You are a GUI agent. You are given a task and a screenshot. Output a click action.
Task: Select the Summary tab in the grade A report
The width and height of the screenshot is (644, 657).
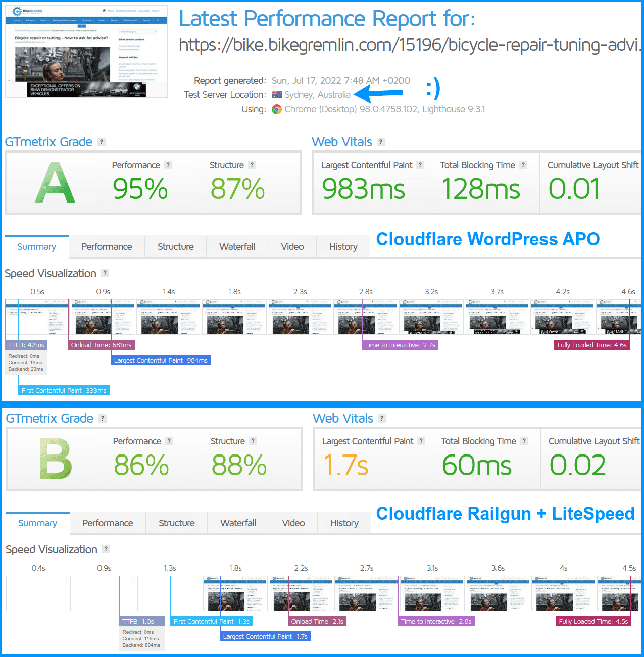(36, 247)
